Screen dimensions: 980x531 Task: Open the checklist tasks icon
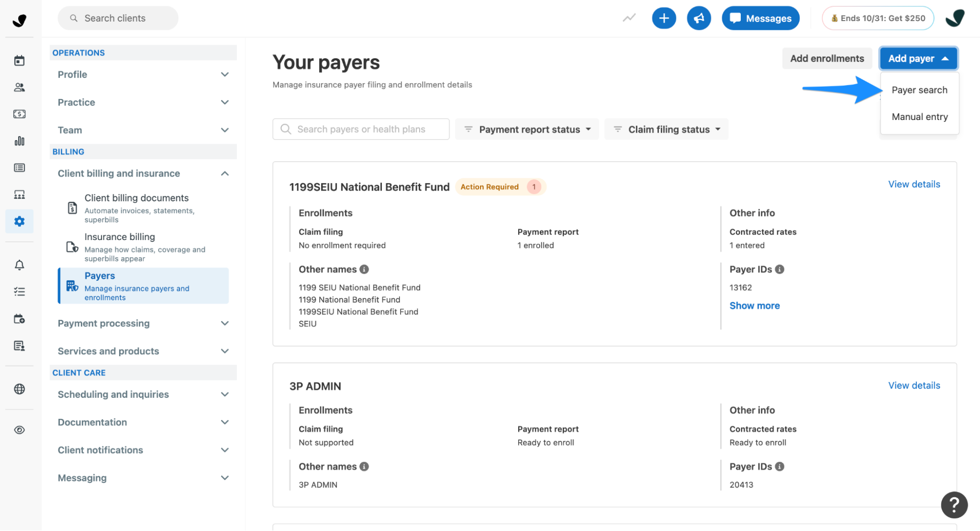pos(19,292)
